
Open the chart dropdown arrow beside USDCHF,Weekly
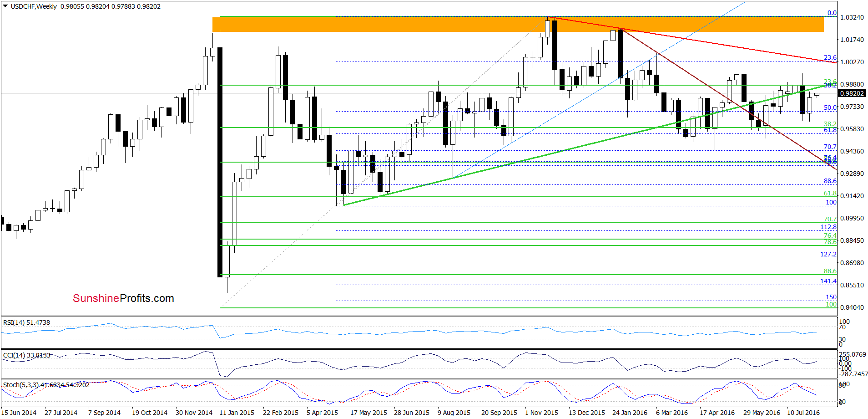(5, 6)
